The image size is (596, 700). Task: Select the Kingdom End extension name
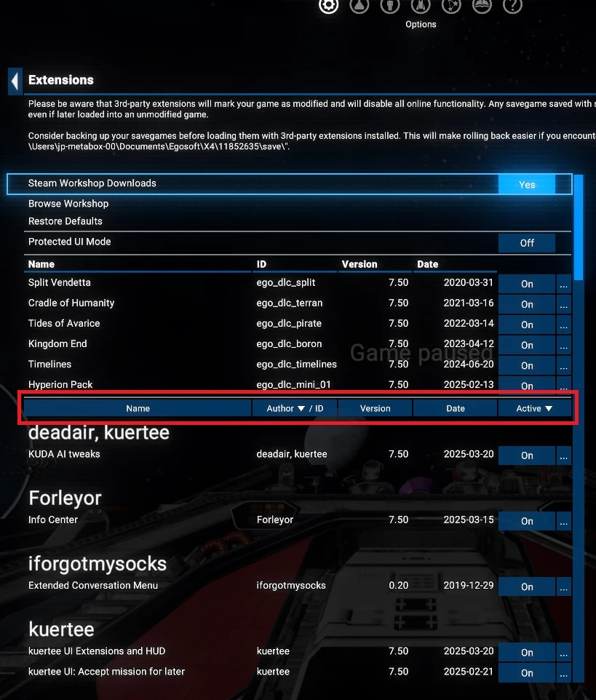(x=57, y=343)
